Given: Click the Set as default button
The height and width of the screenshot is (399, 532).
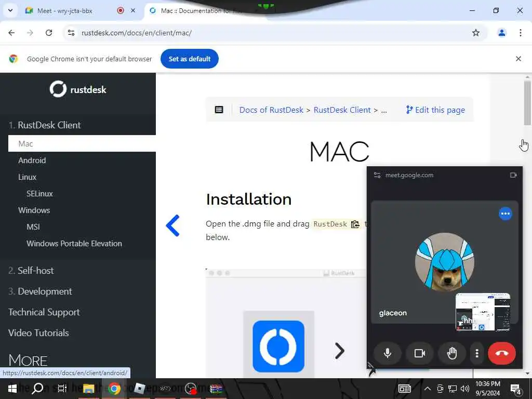Looking at the screenshot, I should 190,59.
